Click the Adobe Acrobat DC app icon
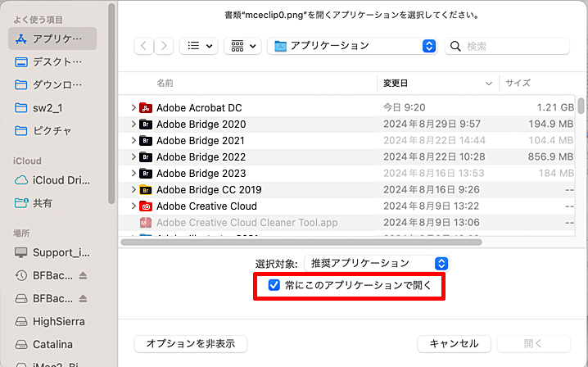The height and width of the screenshot is (367, 588). [146, 108]
